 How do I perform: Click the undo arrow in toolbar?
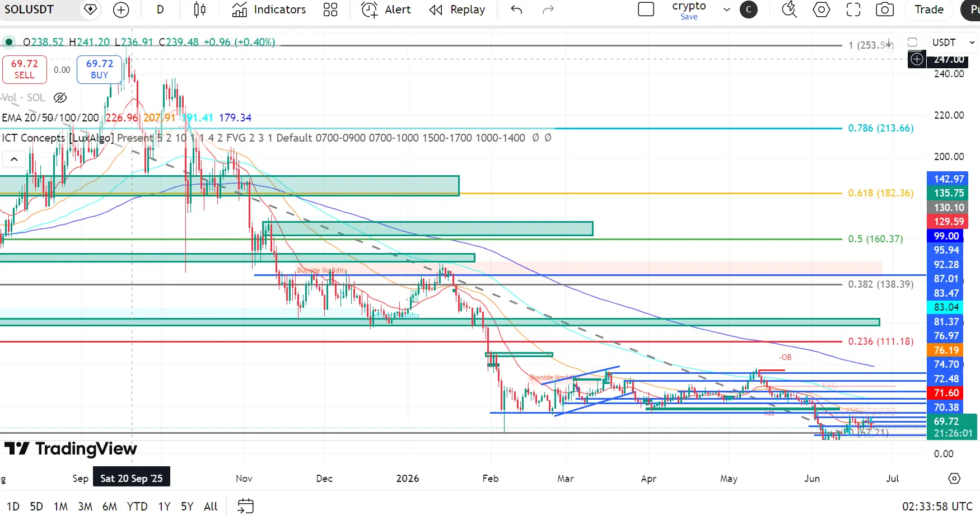[516, 10]
